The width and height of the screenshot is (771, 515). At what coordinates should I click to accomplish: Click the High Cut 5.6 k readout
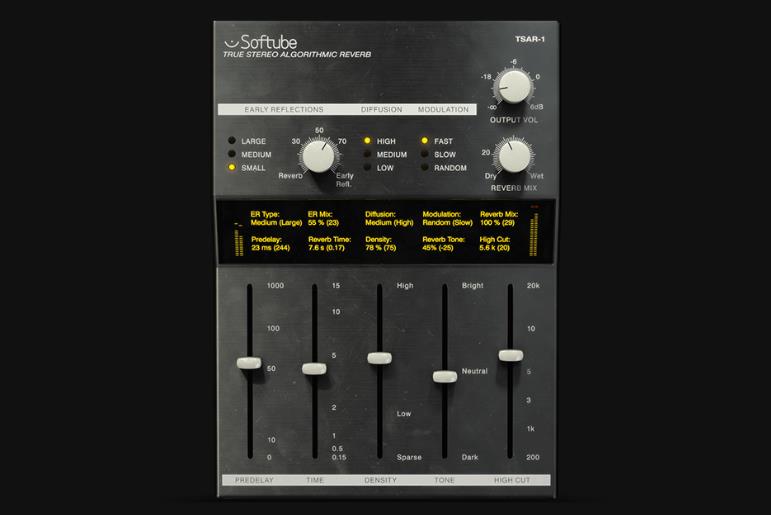point(495,243)
